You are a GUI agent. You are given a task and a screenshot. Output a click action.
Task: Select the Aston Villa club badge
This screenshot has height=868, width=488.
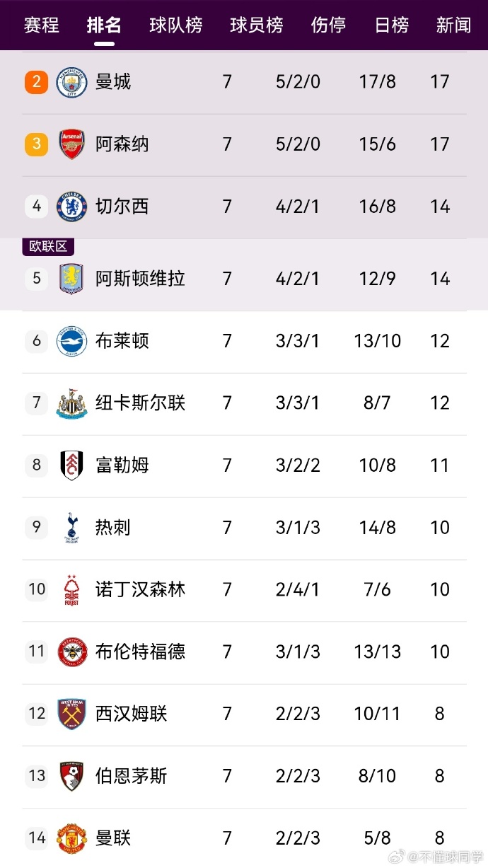point(71,279)
